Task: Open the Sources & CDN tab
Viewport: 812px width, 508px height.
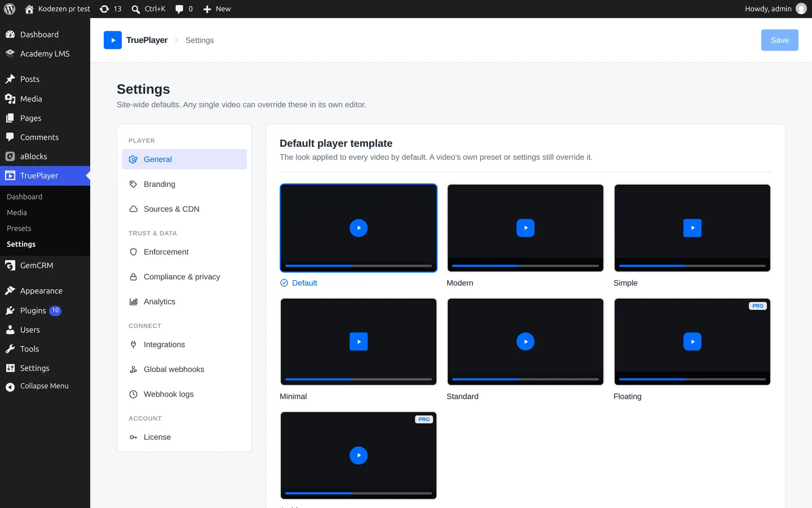Action: [184, 209]
